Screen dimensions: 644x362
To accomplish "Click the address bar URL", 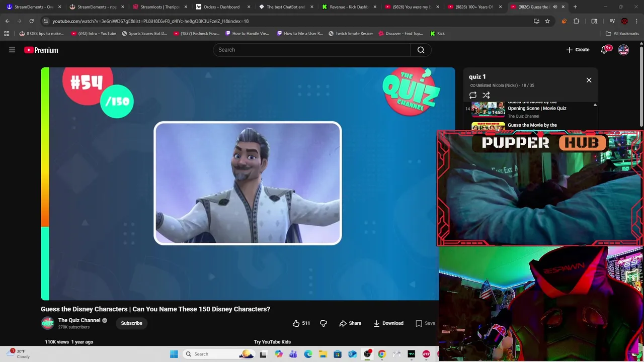I will [150, 21].
